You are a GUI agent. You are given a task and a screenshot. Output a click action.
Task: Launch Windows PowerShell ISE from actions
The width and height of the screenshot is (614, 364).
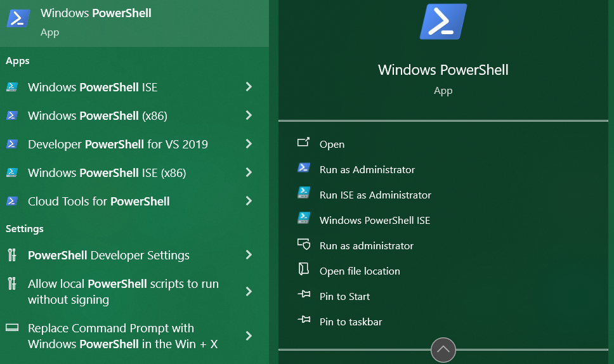(375, 220)
